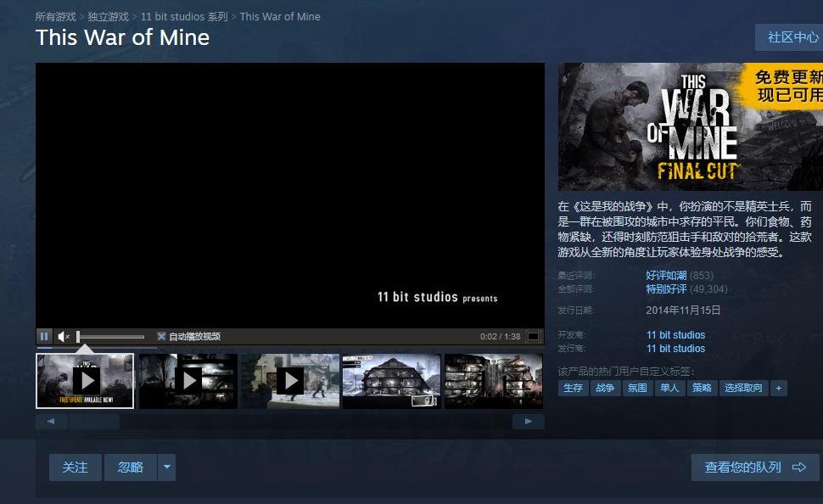The image size is (823, 504).
Task: Uncheck 自动播放视频 autoplay checkbox
Action: (162, 337)
